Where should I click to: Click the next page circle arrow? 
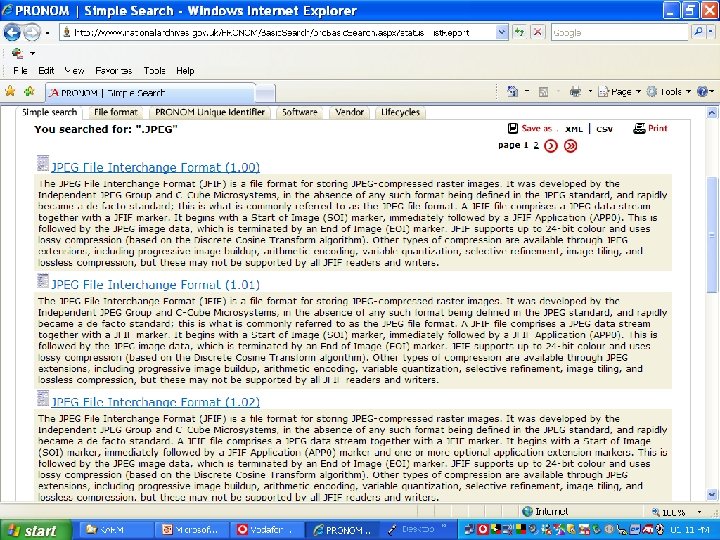coord(551,146)
